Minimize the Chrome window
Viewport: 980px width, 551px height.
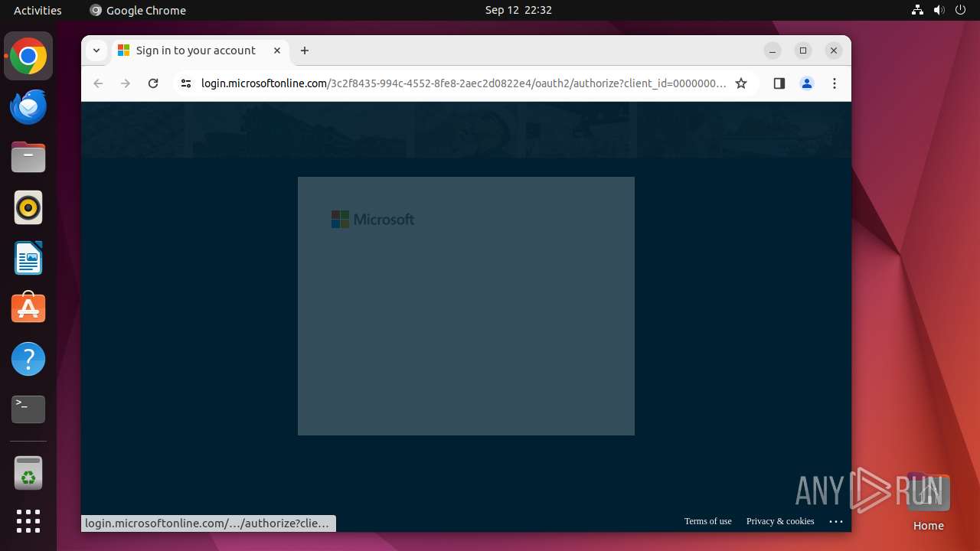click(773, 51)
